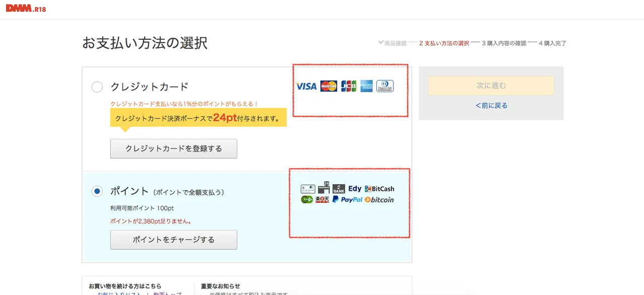Click the DMM.R18 logo
644x295 pixels.
pos(26,8)
